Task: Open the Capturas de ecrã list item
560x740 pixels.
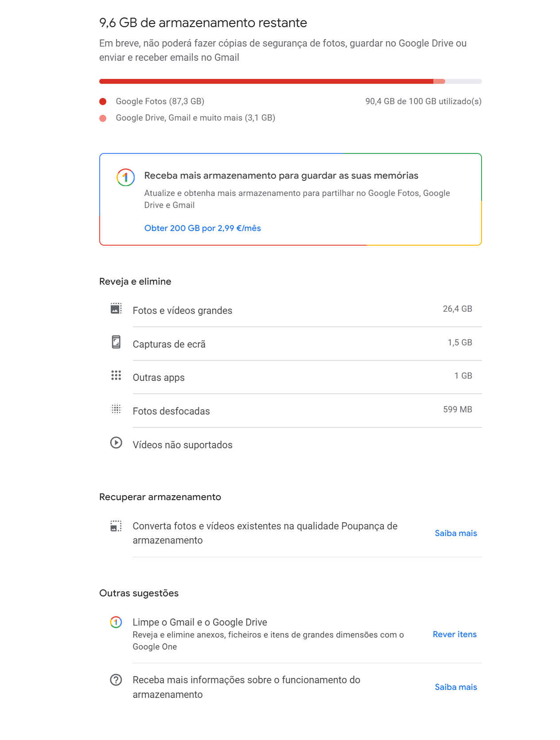Action: 291,344
